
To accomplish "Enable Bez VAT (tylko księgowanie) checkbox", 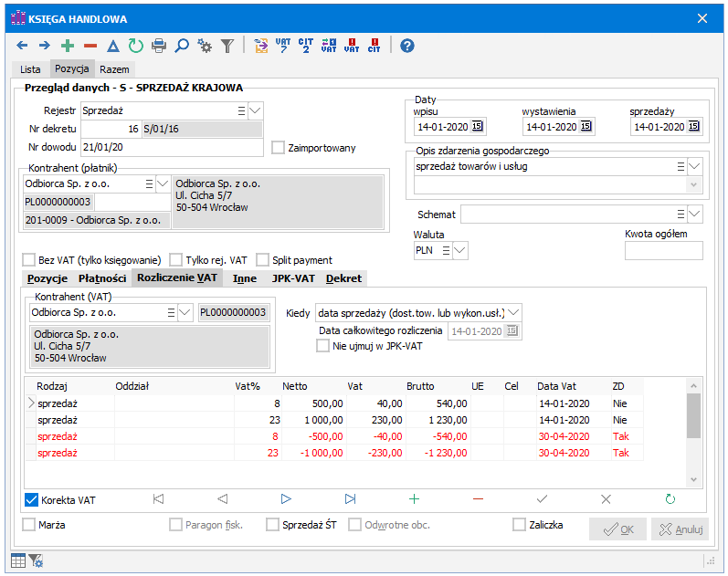I will click(x=29, y=260).
